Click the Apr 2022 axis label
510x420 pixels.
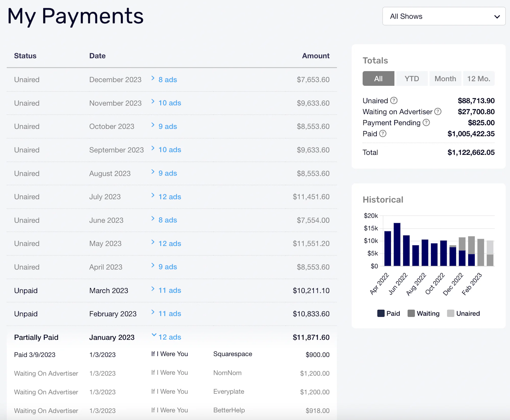pyautogui.click(x=379, y=284)
